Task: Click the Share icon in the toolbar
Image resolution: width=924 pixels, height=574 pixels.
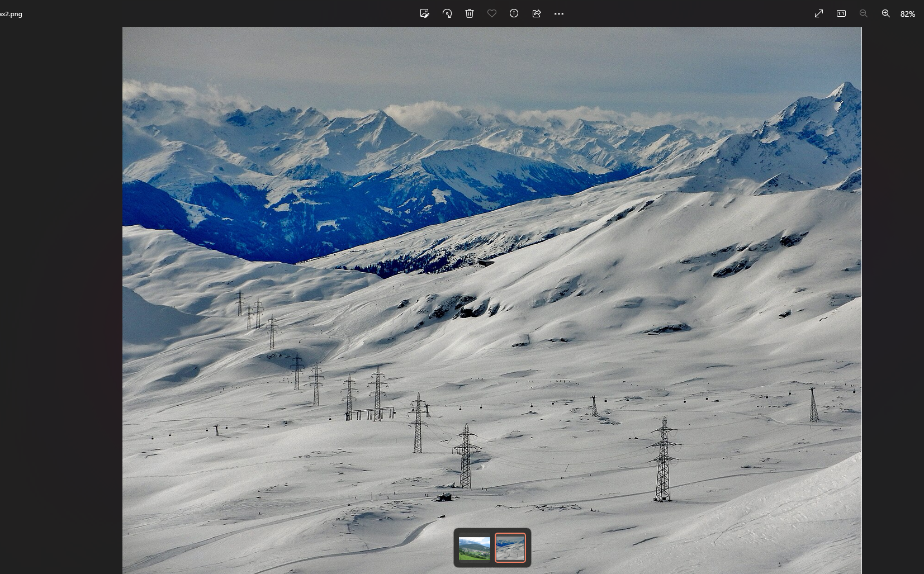Action: (537, 13)
